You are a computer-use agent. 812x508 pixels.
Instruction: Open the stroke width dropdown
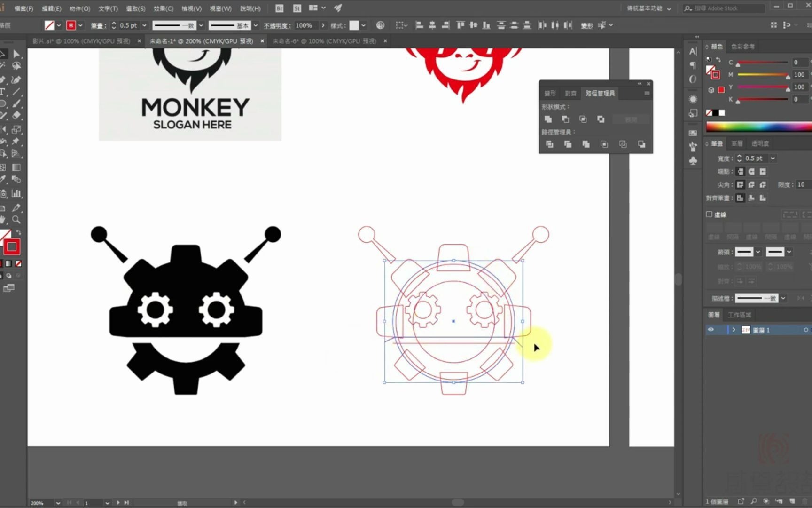point(144,25)
